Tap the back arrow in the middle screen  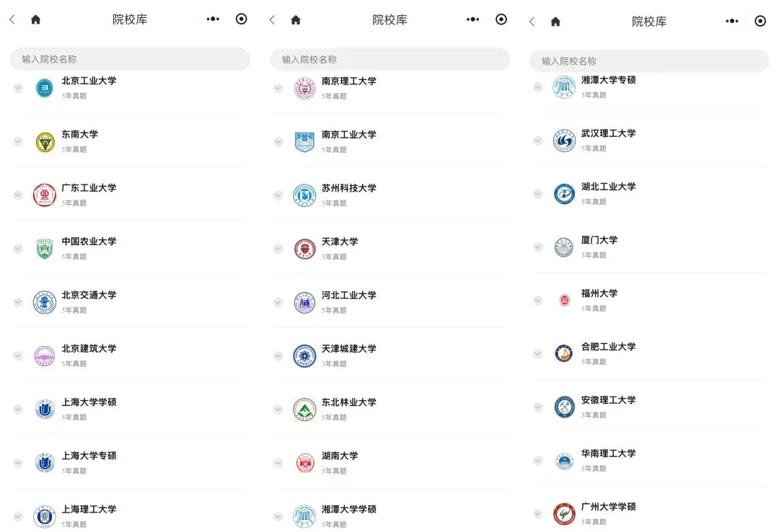(x=272, y=20)
